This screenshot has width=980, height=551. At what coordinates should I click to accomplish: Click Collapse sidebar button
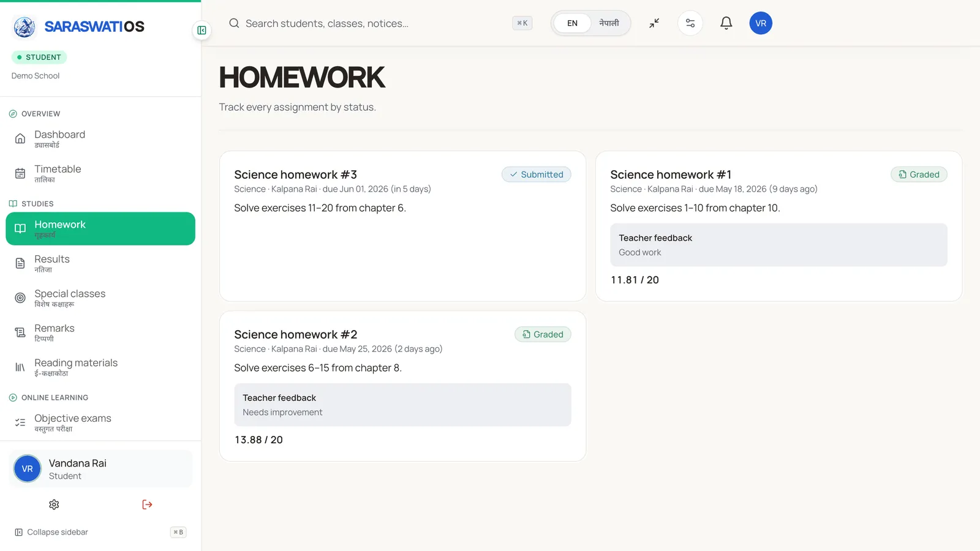[100, 532]
